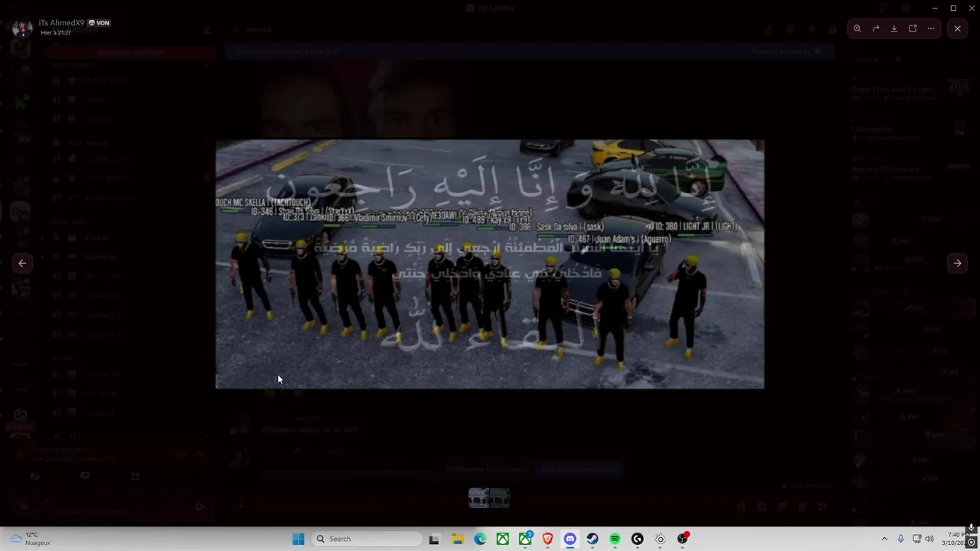Open the weather widget showing 12°C Nuageux
The width and height of the screenshot is (980, 551).
pos(31,539)
